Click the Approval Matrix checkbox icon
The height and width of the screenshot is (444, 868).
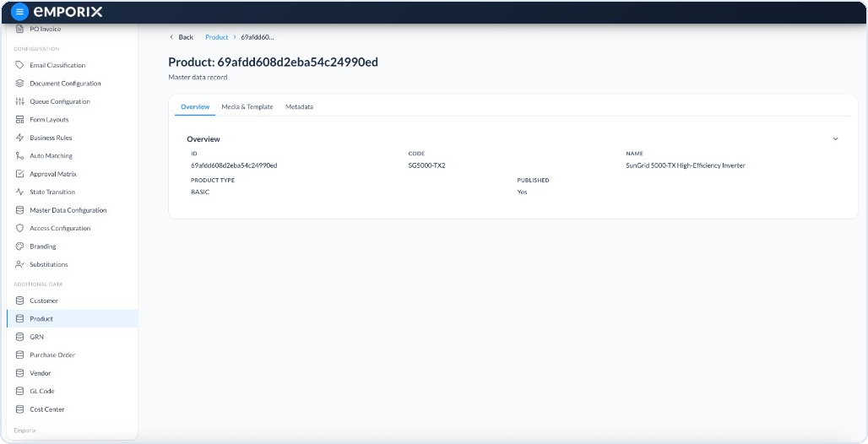point(20,174)
